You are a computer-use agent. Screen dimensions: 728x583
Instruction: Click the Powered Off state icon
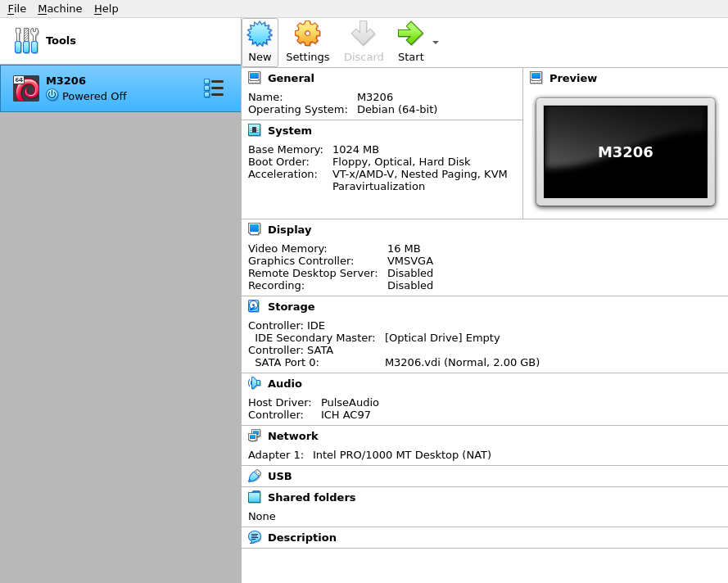coord(52,96)
